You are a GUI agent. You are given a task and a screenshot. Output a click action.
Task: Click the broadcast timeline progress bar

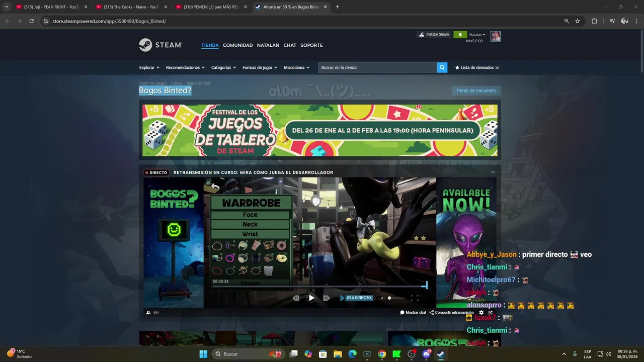click(320, 286)
